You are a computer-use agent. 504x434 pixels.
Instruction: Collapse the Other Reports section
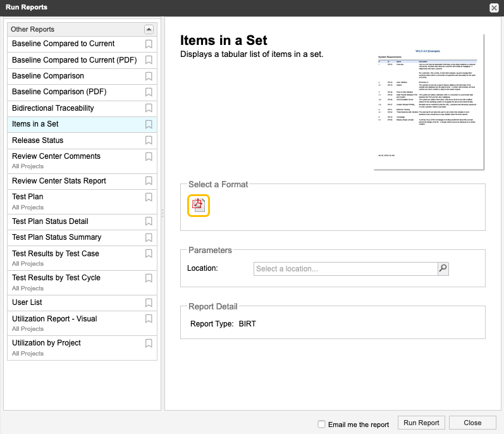[149, 29]
